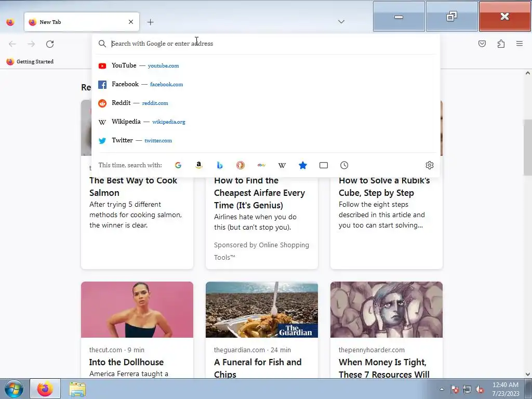Open thepennyhoarder article illustration
Viewport: 532px width, 399px height.
(387, 310)
